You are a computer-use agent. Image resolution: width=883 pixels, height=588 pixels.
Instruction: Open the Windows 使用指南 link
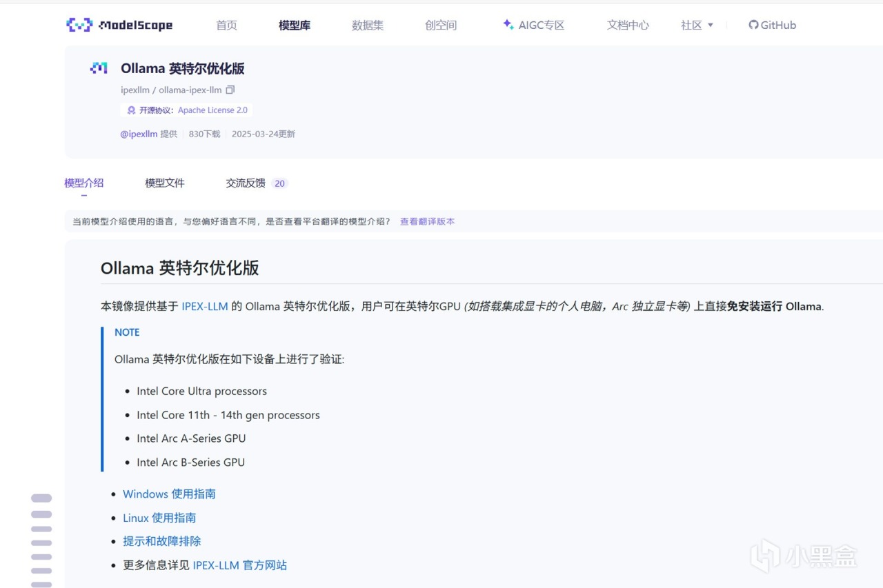pos(169,494)
